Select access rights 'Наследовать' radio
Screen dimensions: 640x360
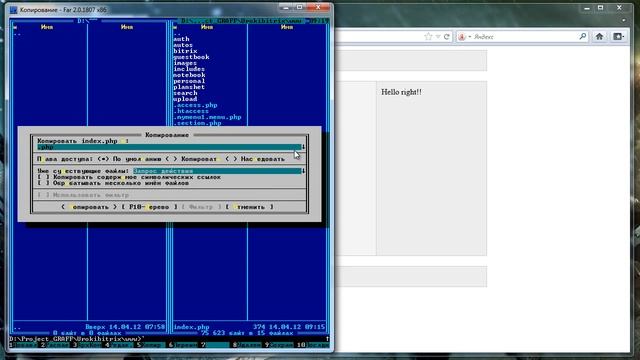(x=255, y=159)
